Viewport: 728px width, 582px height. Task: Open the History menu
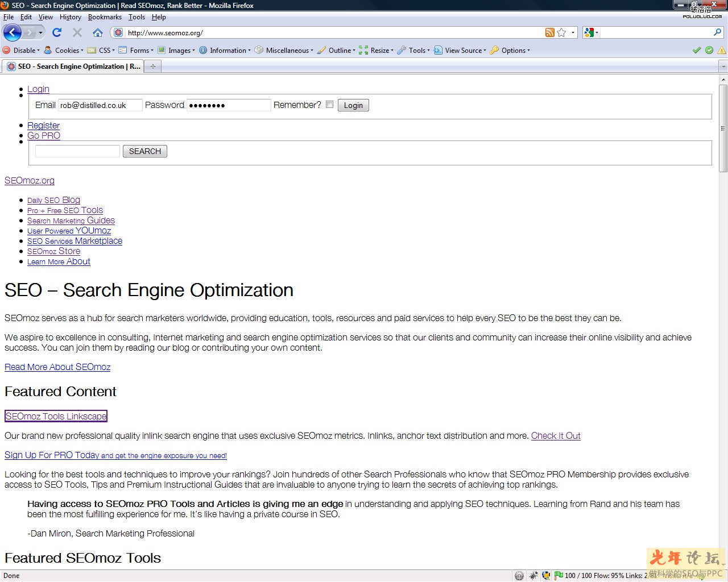tap(71, 17)
